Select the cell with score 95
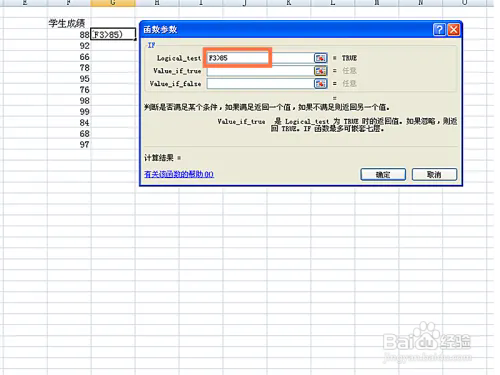This screenshot has width=500, height=375. click(x=69, y=79)
